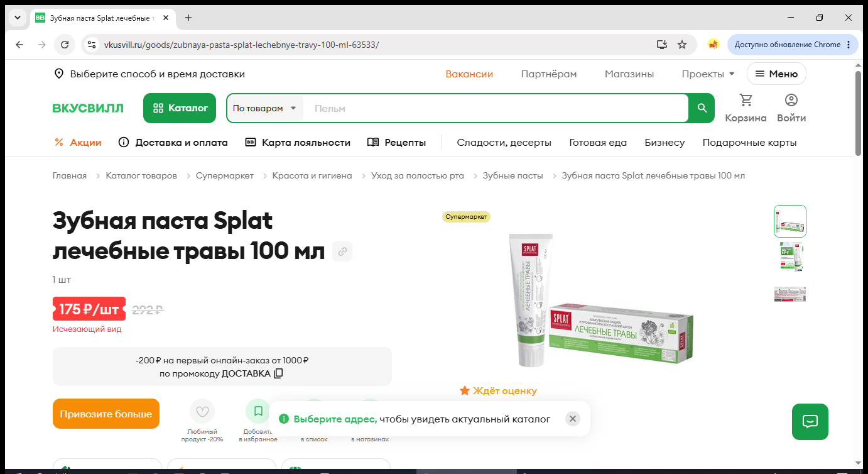Image resolution: width=868 pixels, height=474 pixels.
Task: Click the address bar URL
Action: [x=241, y=45]
